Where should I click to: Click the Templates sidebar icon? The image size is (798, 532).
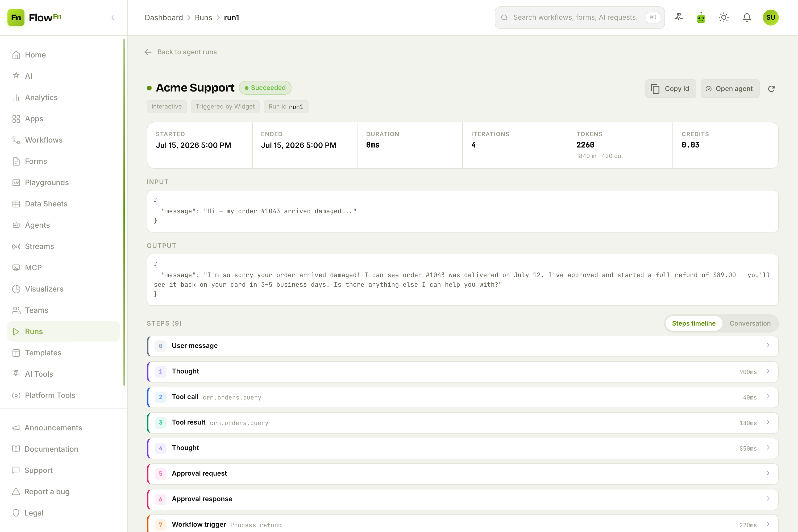[16, 353]
